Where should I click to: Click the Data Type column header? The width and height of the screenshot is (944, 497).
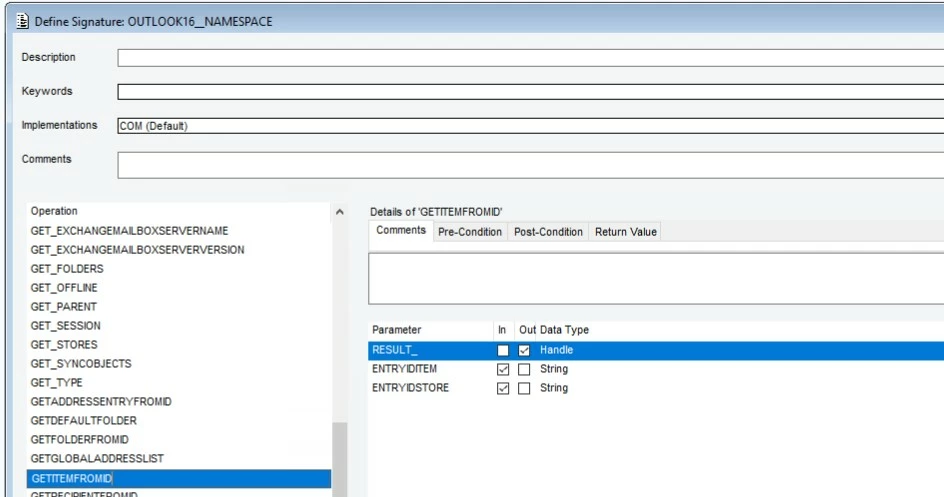click(564, 330)
